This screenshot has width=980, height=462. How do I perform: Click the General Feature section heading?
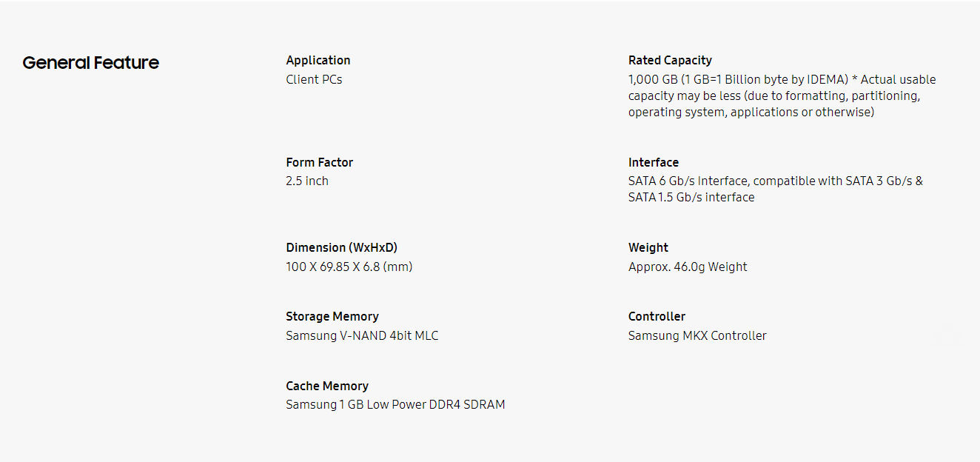pyautogui.click(x=91, y=63)
